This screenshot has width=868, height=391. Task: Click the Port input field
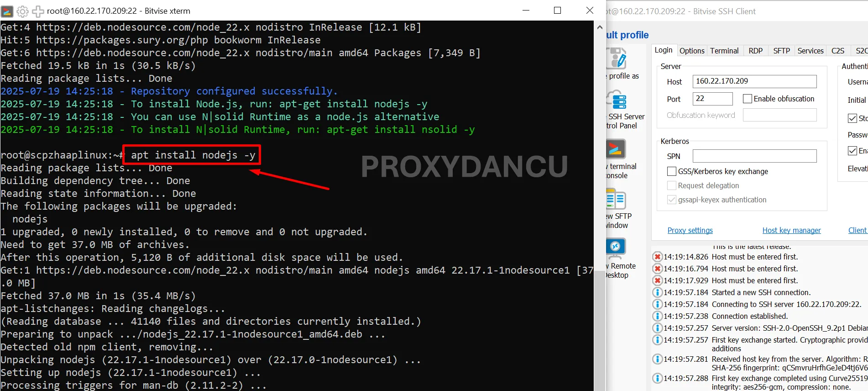(712, 99)
